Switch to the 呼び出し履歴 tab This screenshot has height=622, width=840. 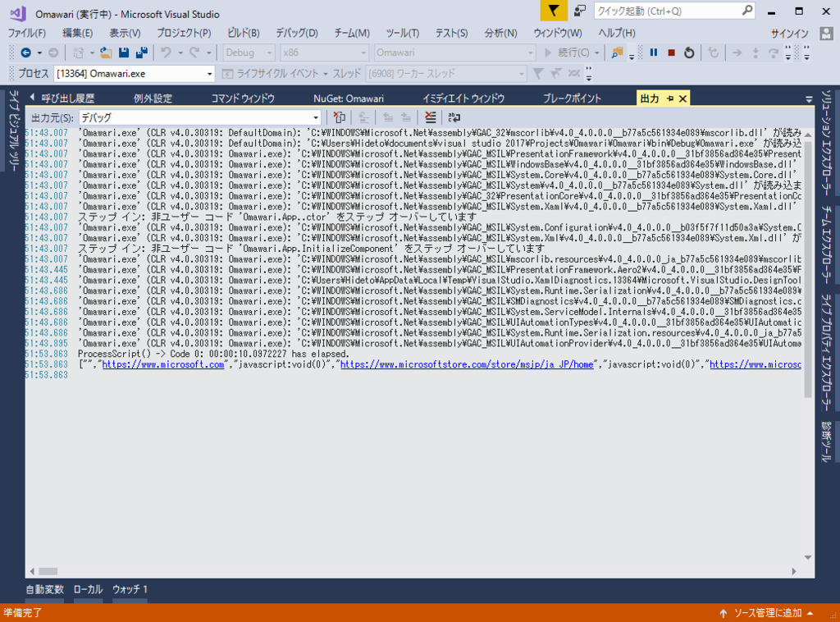coord(68,98)
